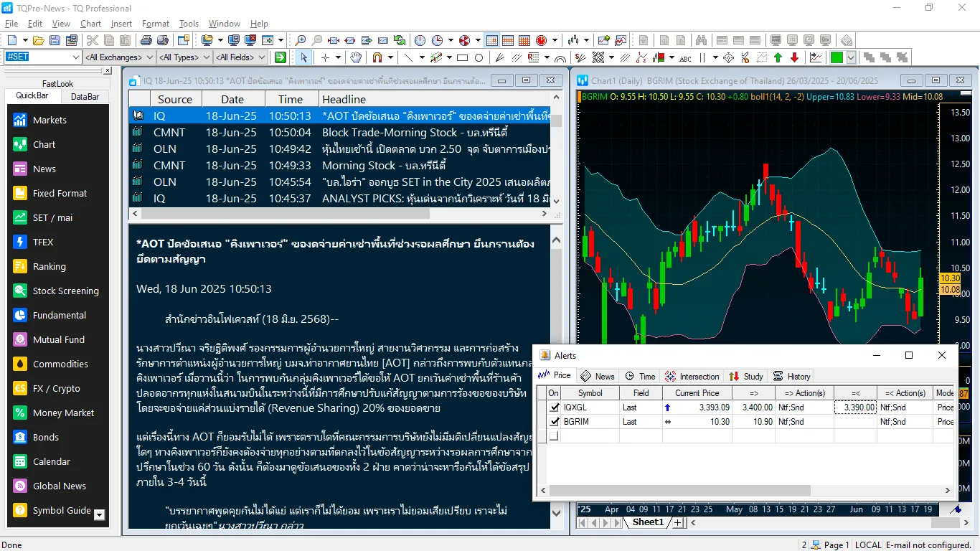Screen dimensions: 980x551
Task: Click the print icon in the toolbar
Action: click(146, 40)
